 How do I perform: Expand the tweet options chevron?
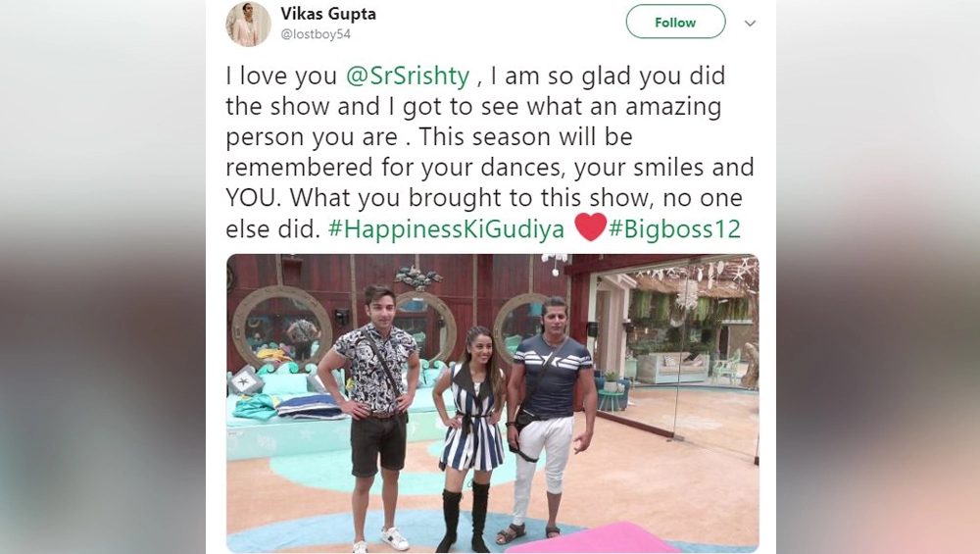click(750, 24)
